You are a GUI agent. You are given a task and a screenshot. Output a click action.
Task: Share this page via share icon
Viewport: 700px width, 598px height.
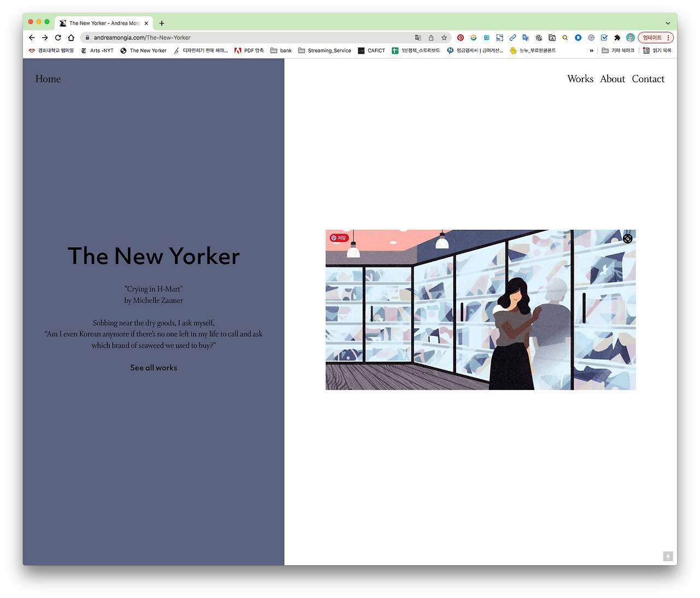click(x=431, y=38)
